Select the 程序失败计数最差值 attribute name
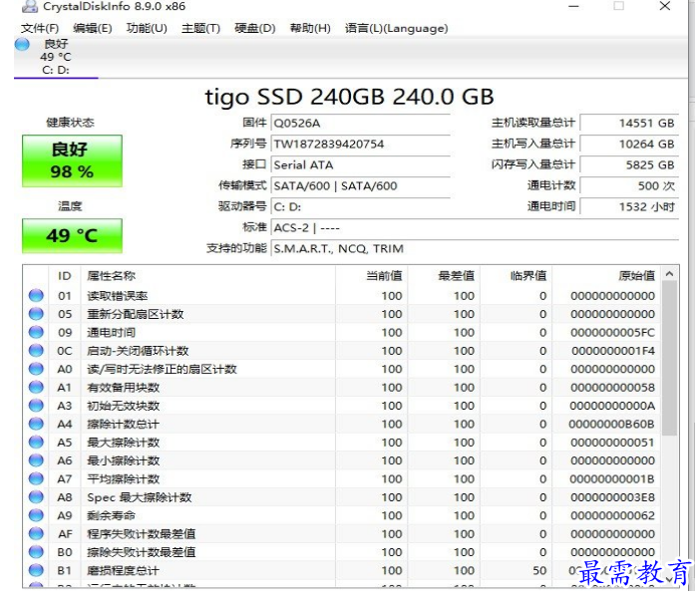 point(141,534)
